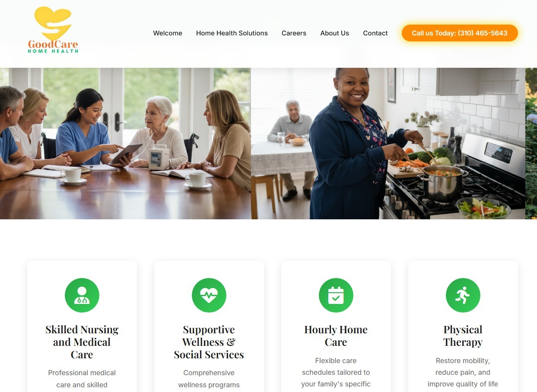The image size is (537, 392).
Task: Click Call us Today phone button
Action: 460,33
